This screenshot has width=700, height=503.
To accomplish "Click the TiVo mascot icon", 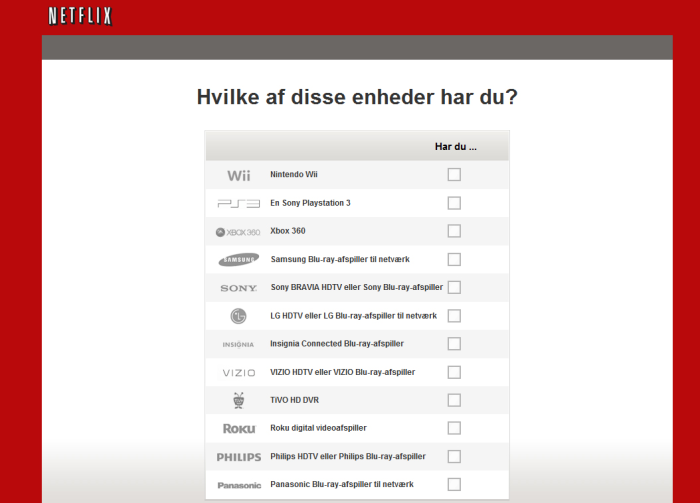I will [239, 400].
